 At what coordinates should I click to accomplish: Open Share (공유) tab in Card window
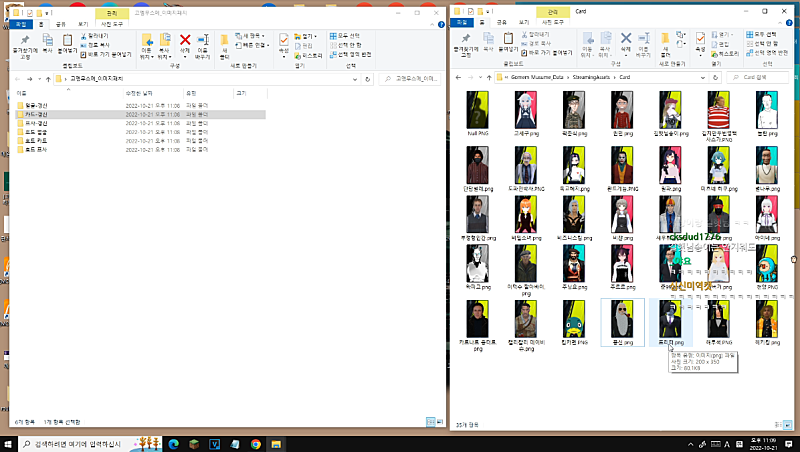click(502, 22)
